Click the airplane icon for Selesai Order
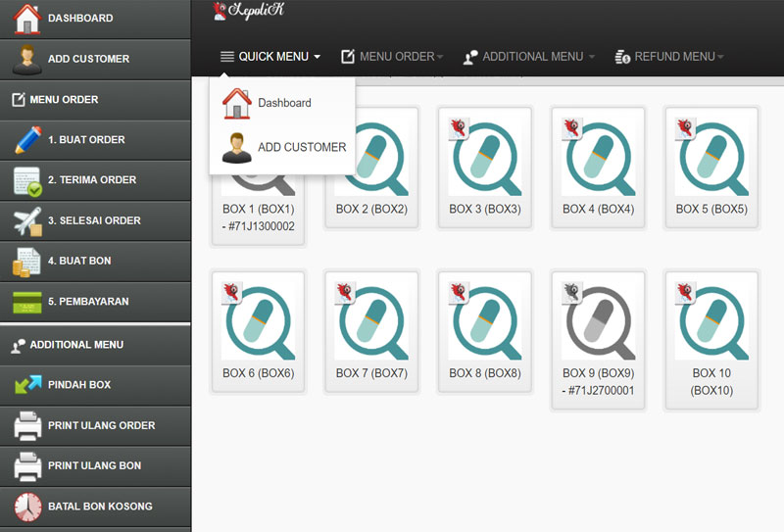784x532 pixels. [28, 221]
